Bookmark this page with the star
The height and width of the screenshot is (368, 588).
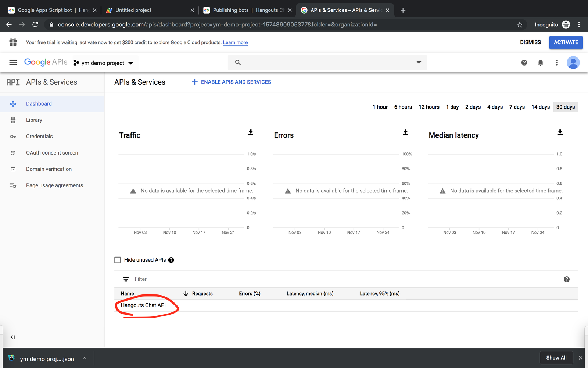[x=520, y=25]
